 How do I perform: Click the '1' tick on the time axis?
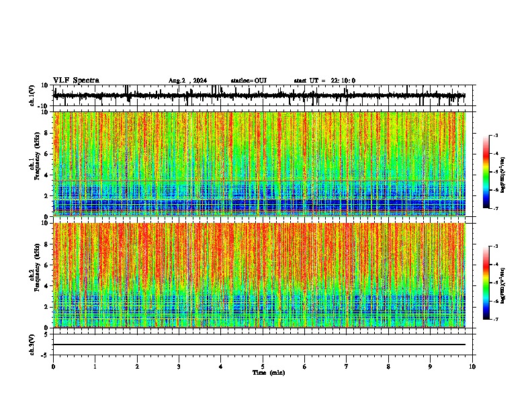point(95,367)
